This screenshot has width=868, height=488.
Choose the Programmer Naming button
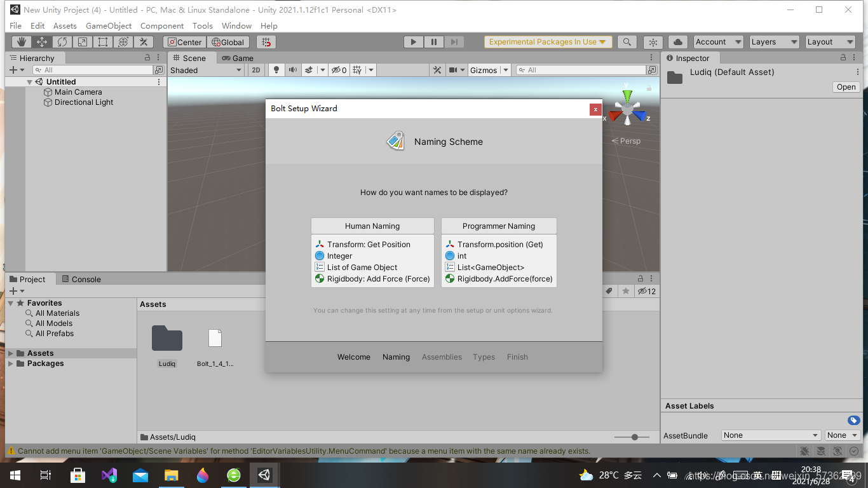coord(499,226)
